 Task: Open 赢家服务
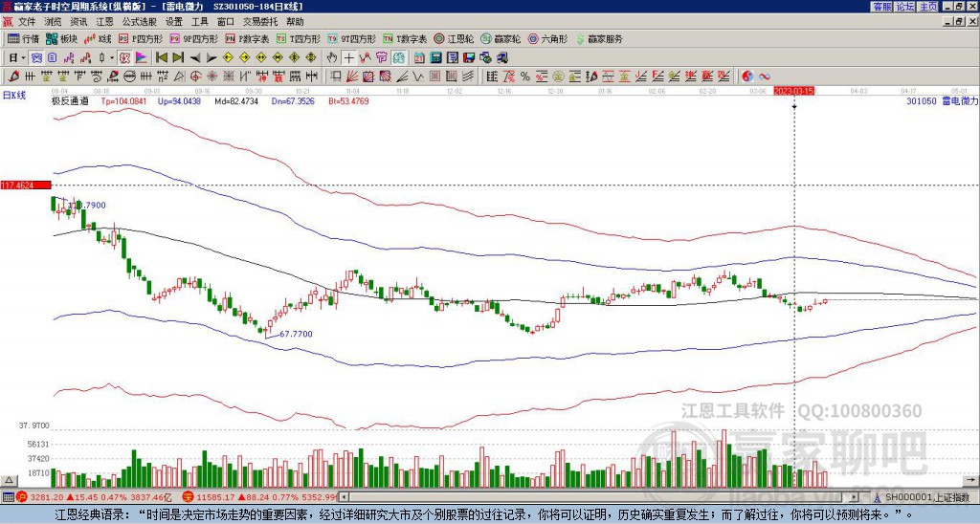pyautogui.click(x=599, y=38)
